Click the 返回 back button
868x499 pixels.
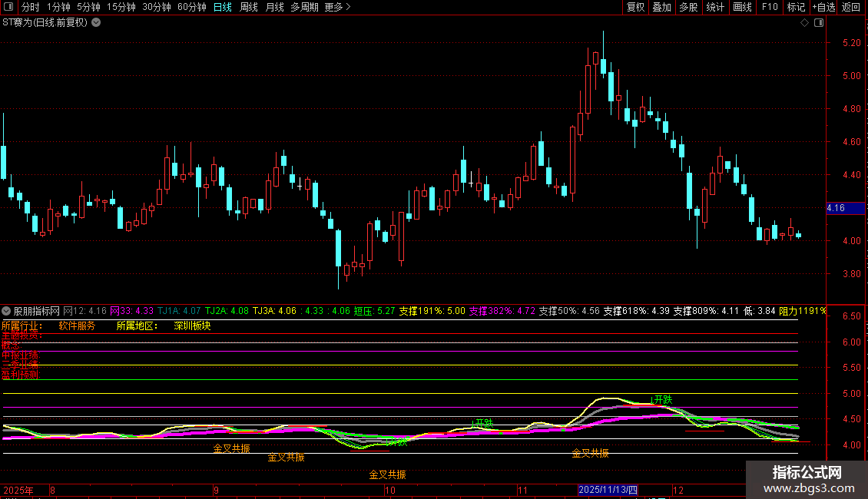pyautogui.click(x=851, y=7)
